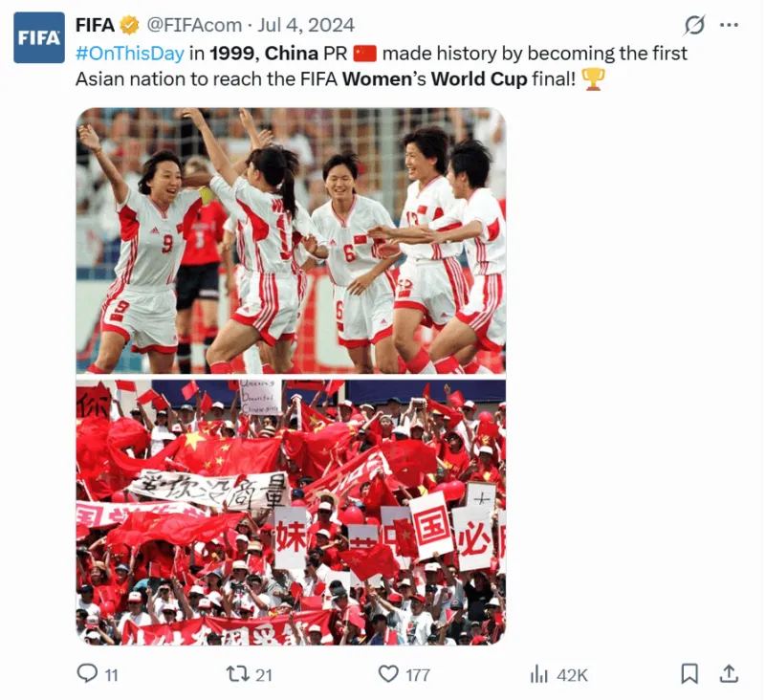Click the Grok circle-slash icon

694,25
